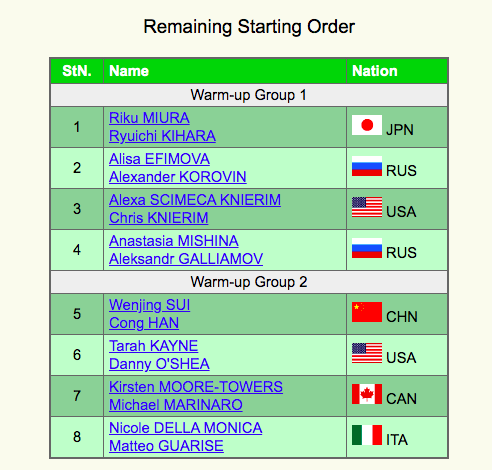Open Alisa EFIMOVA link
The width and height of the screenshot is (492, 470).
pyautogui.click(x=159, y=159)
